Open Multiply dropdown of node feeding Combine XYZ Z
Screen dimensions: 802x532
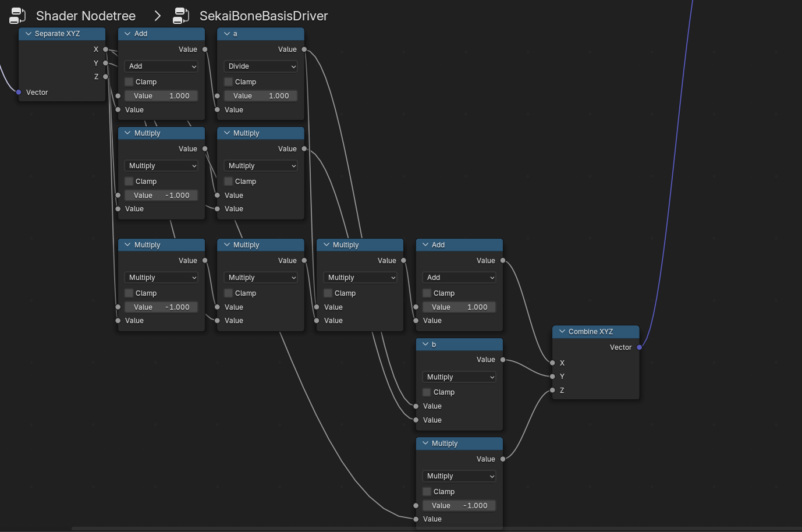[x=459, y=476]
